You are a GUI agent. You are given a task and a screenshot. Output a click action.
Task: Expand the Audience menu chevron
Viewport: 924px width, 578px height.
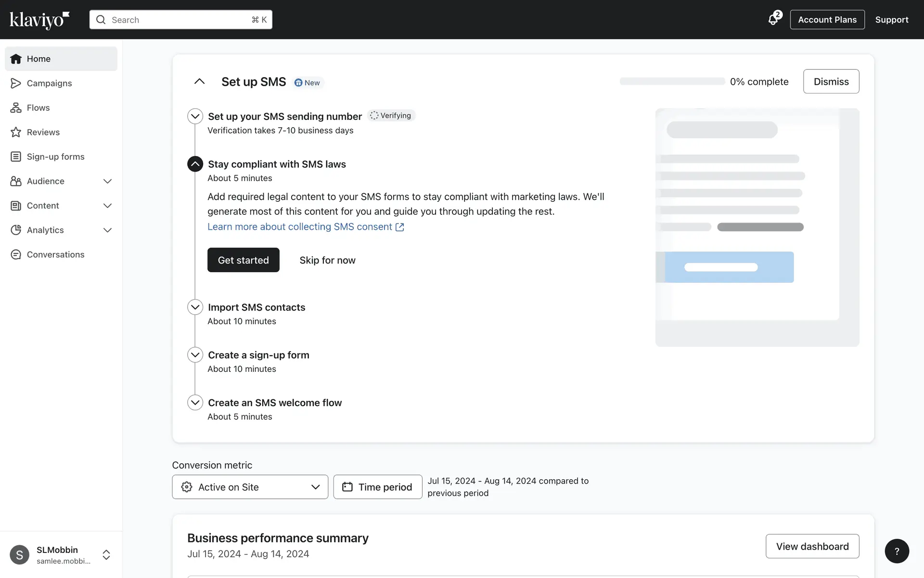107,181
